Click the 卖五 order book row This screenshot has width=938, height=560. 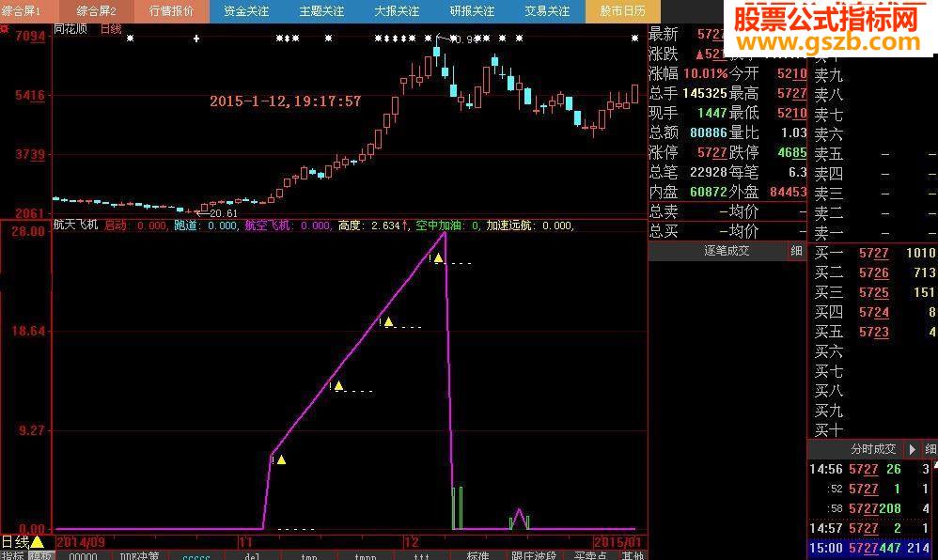pos(872,154)
